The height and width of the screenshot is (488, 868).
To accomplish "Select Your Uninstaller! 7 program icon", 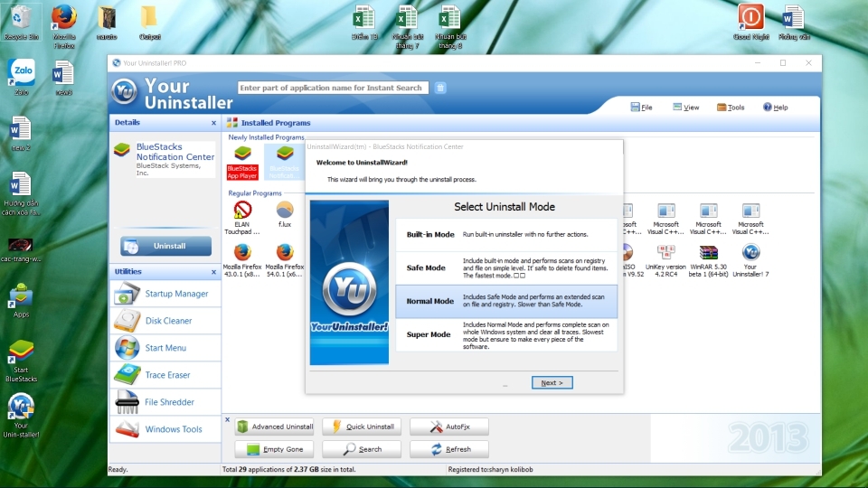I will 750,260.
